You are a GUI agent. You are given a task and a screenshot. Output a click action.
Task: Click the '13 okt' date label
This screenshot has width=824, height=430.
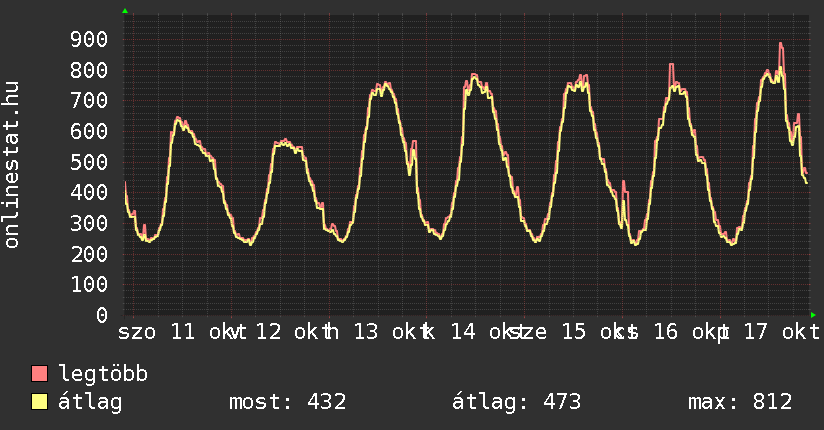coord(389,331)
